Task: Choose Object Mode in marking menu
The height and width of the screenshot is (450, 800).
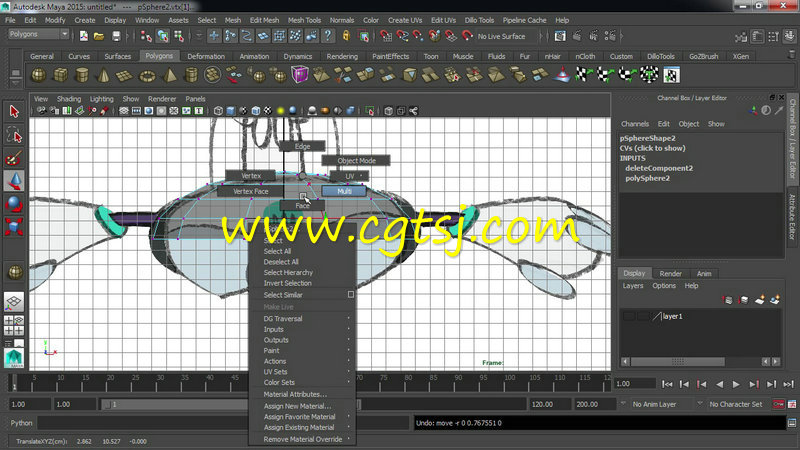Action: click(x=356, y=161)
